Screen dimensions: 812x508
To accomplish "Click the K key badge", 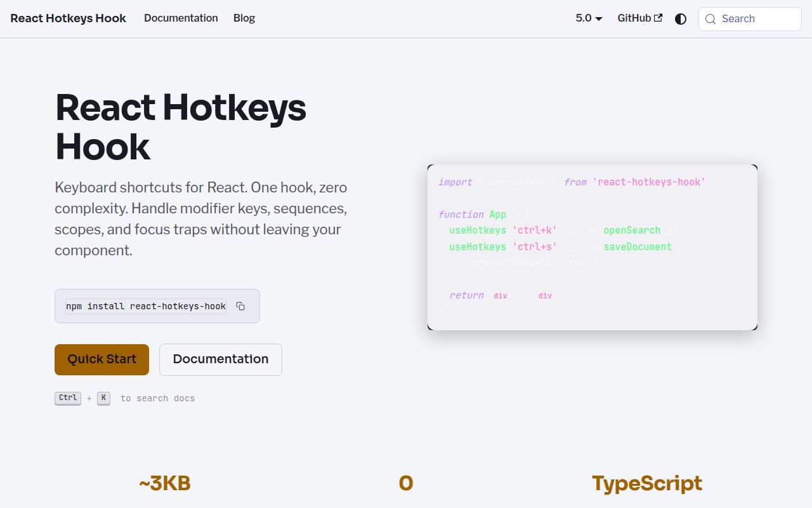I will click(x=103, y=398).
